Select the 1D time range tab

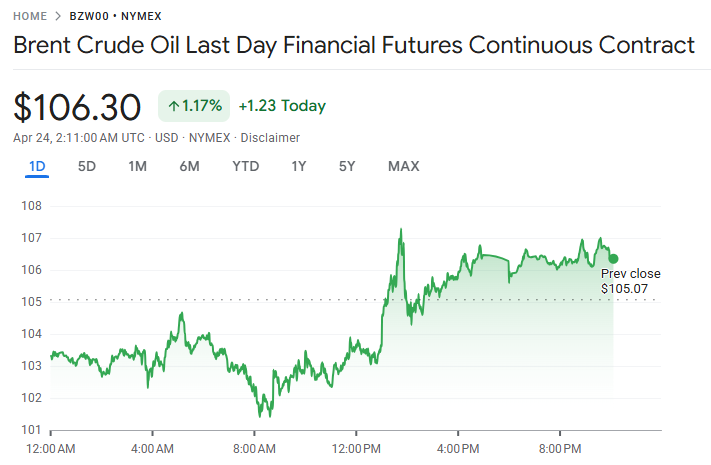tap(37, 166)
